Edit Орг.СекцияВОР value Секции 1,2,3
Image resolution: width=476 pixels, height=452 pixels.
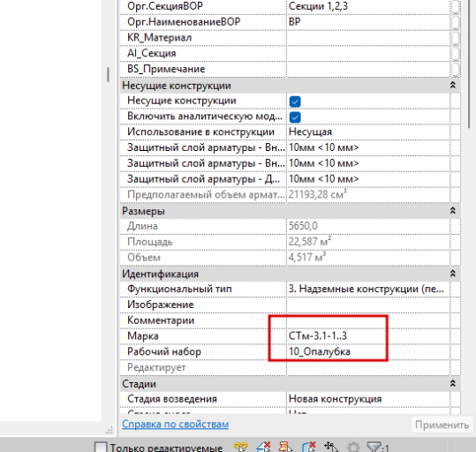coord(368,6)
